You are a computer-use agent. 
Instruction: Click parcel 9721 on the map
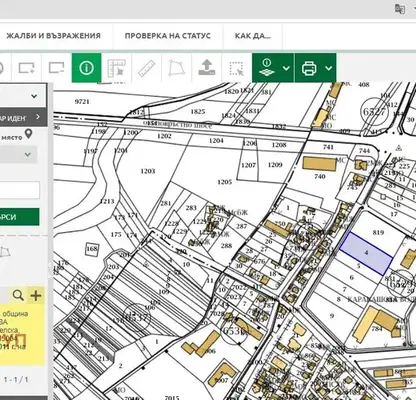(x=82, y=101)
